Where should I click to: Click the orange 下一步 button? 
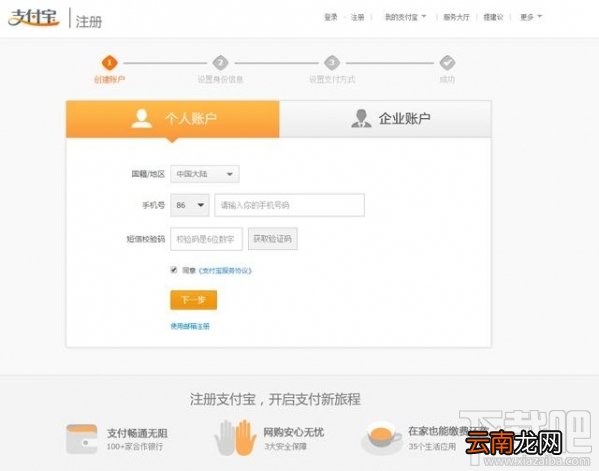click(194, 300)
